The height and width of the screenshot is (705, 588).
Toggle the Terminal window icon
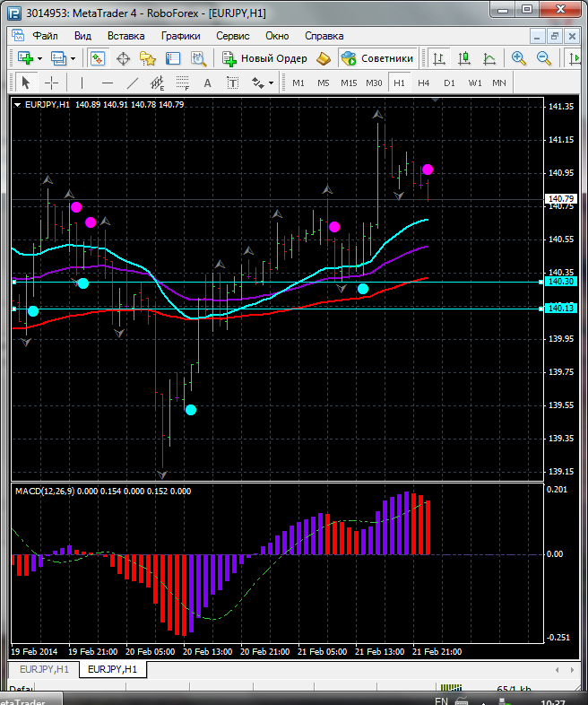tap(173, 58)
